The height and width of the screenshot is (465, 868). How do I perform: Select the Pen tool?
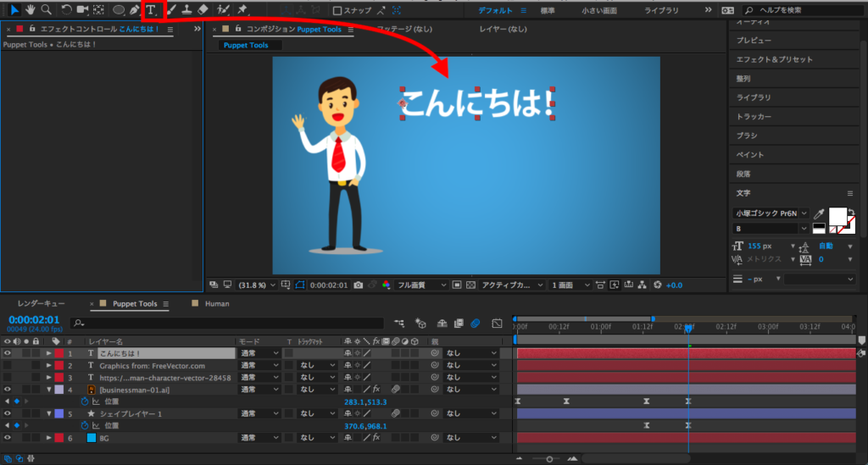click(134, 10)
